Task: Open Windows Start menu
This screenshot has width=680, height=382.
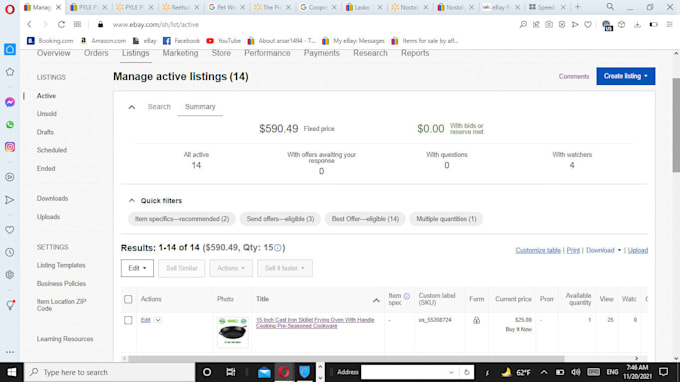Action: point(12,372)
